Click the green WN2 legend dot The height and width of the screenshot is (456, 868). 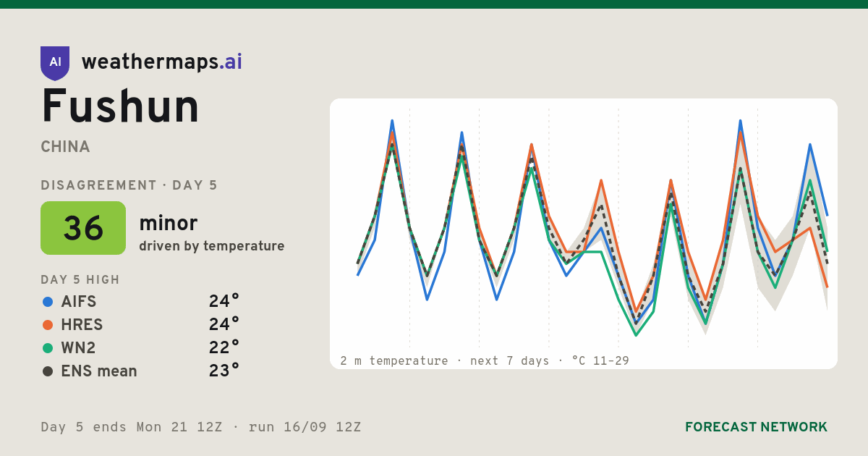48,348
